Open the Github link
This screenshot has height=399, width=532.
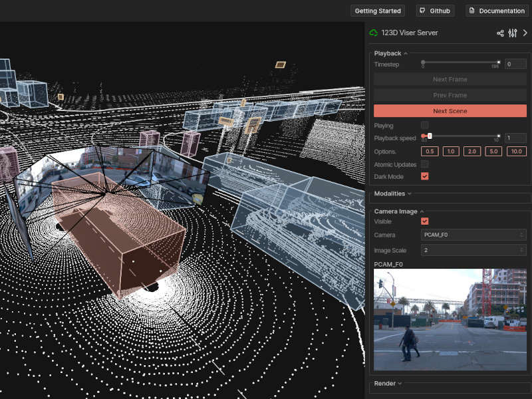click(435, 11)
